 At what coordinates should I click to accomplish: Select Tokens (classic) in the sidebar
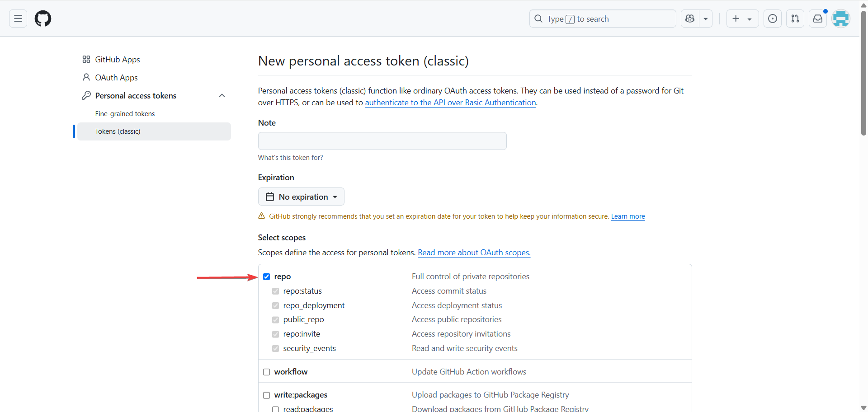point(118,131)
